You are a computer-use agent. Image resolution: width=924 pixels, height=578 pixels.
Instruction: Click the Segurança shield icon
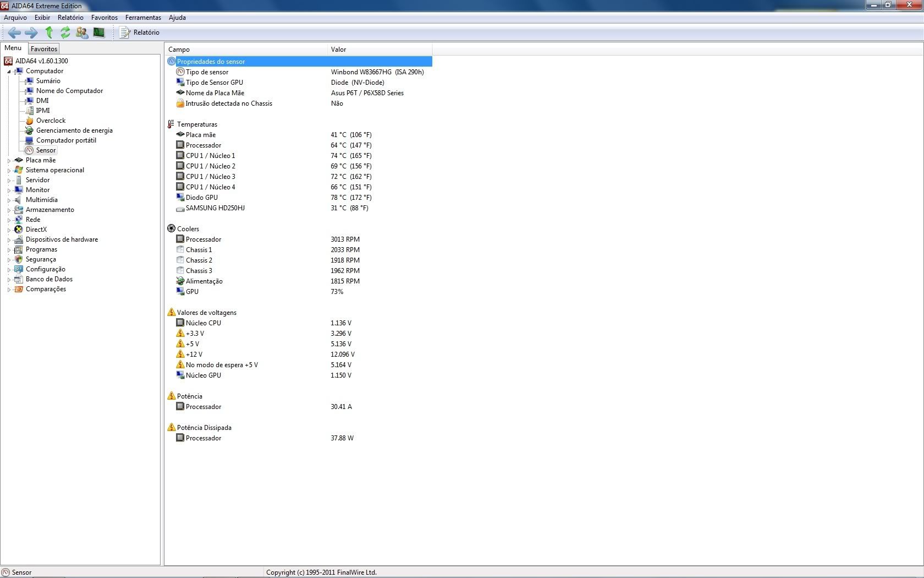click(19, 259)
